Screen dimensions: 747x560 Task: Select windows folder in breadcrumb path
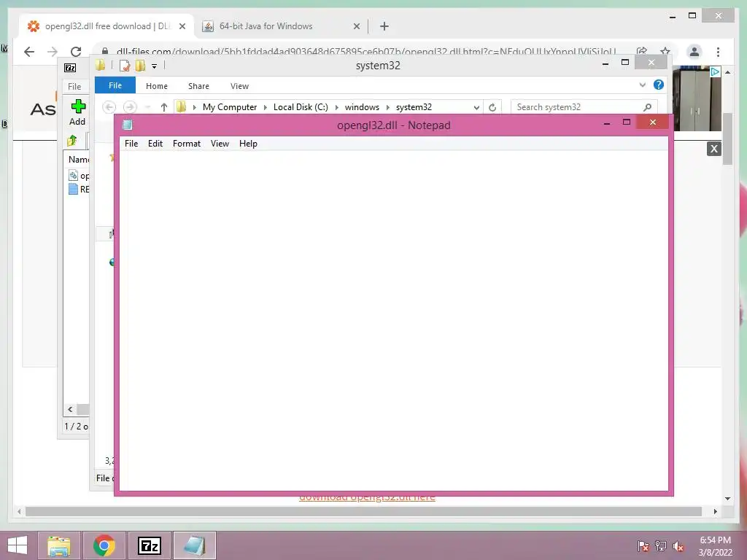(x=362, y=107)
